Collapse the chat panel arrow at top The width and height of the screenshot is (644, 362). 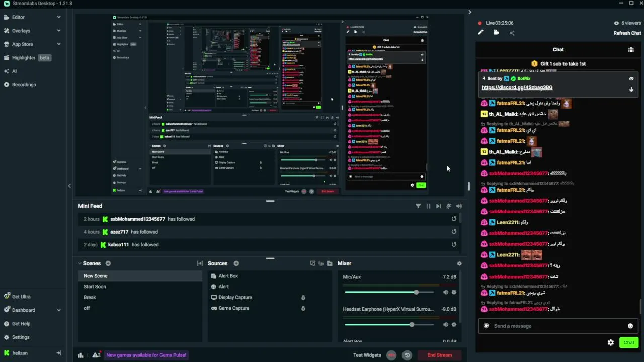(x=470, y=12)
